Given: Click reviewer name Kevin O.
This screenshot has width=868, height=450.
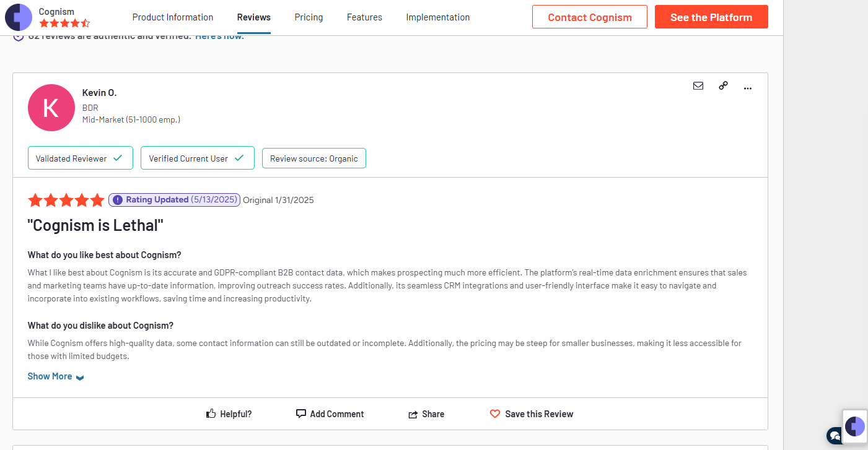Looking at the screenshot, I should point(99,93).
